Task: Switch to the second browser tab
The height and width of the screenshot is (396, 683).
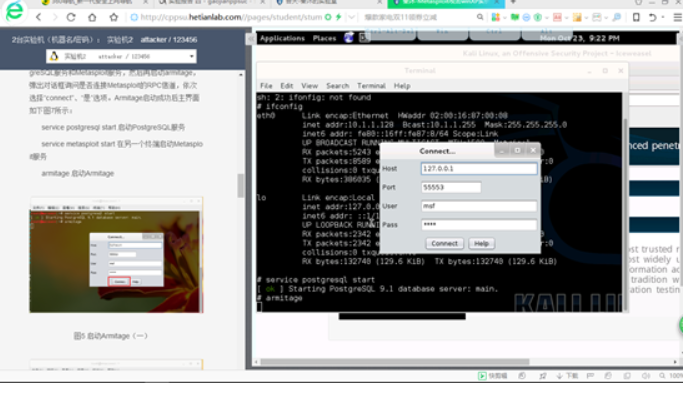Action: click(x=211, y=3)
